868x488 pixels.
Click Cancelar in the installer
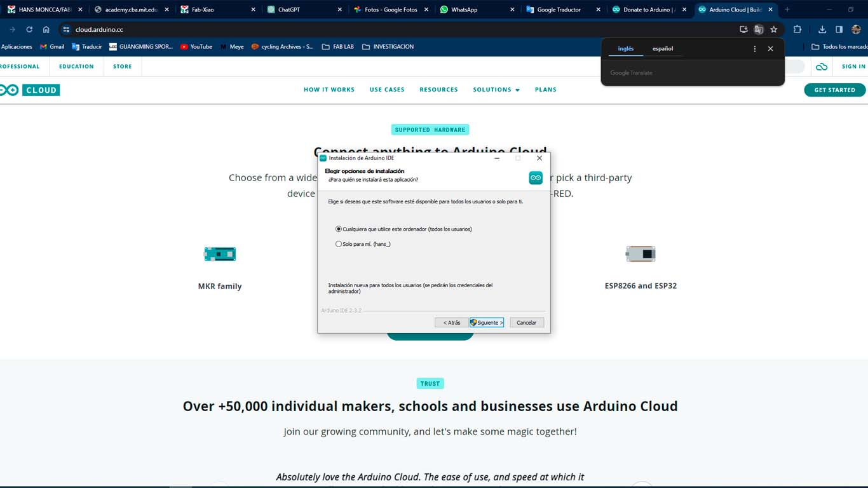(527, 323)
